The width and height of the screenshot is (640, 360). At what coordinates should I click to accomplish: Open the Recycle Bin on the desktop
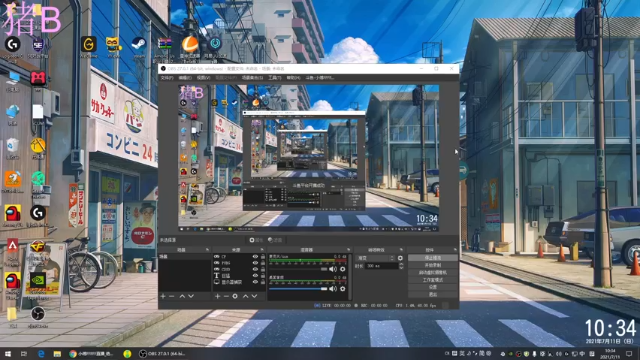pos(12,148)
